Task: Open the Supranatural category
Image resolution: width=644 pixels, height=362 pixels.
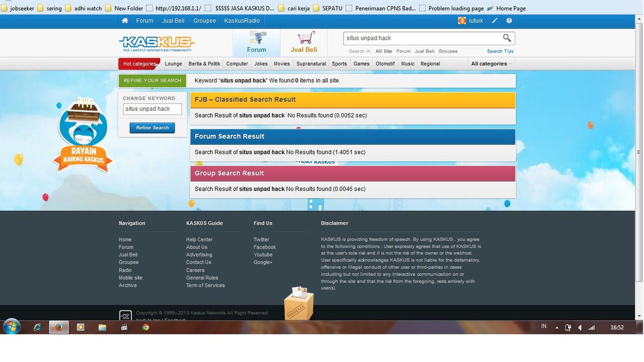Action: (x=311, y=64)
